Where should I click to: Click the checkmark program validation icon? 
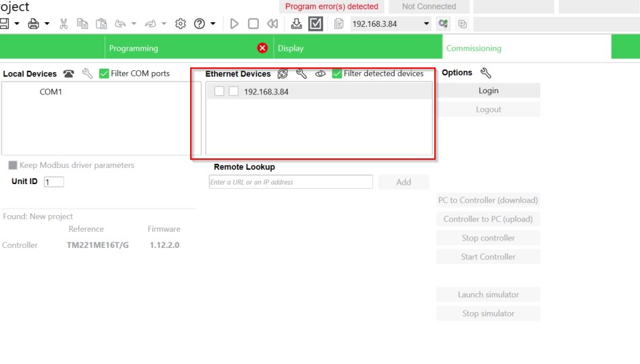click(x=316, y=24)
